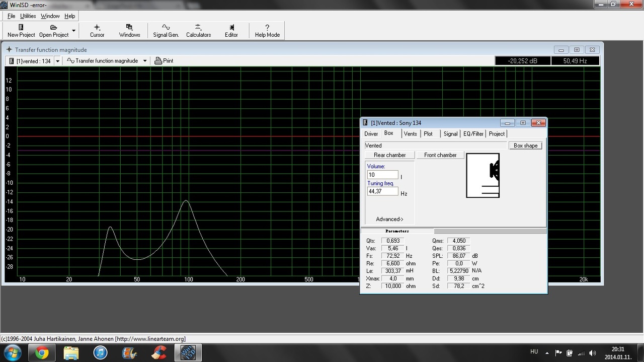644x362 pixels.
Task: Expand the Open Project dropdown arrow
Action: point(74,31)
